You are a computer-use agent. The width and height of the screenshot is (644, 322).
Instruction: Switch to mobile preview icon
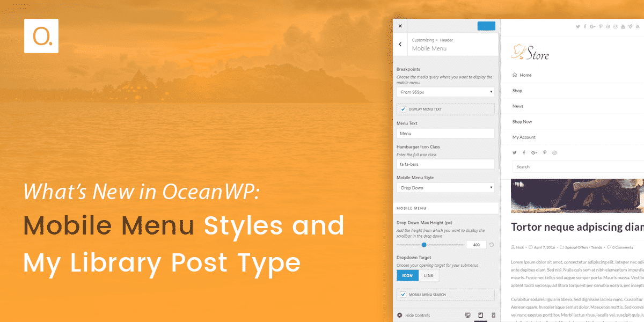pyautogui.click(x=493, y=315)
